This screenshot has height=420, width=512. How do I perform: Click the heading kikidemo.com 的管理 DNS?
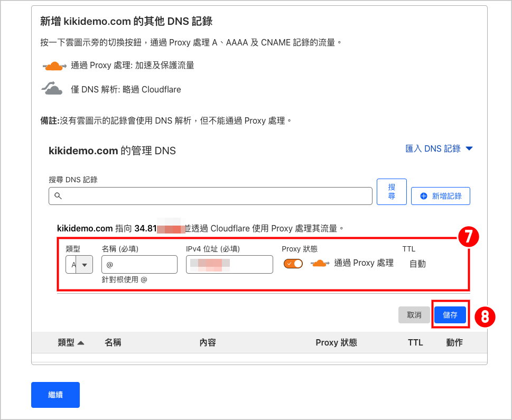[112, 151]
